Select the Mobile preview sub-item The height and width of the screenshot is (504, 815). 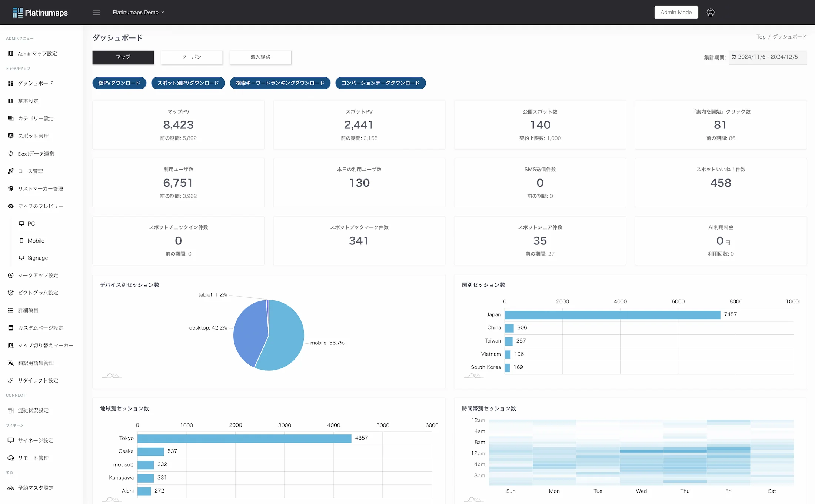click(36, 241)
